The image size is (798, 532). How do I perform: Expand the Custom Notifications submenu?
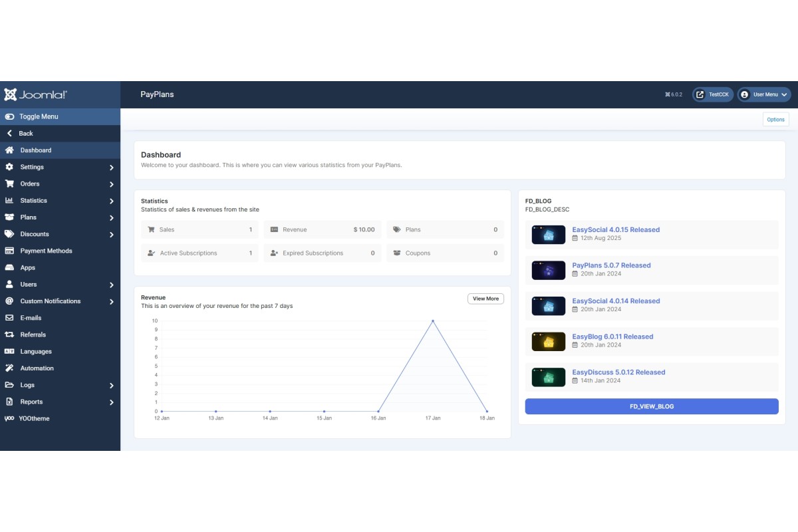click(112, 301)
